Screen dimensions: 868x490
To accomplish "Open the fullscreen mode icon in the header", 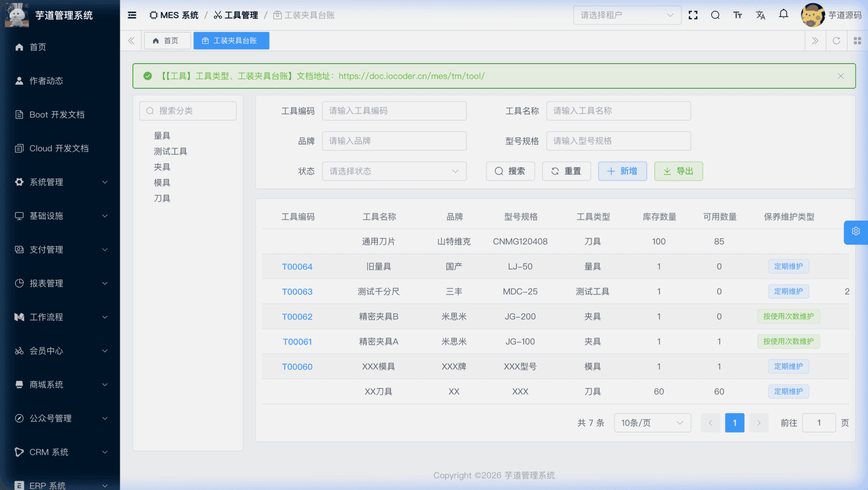I will (x=693, y=15).
